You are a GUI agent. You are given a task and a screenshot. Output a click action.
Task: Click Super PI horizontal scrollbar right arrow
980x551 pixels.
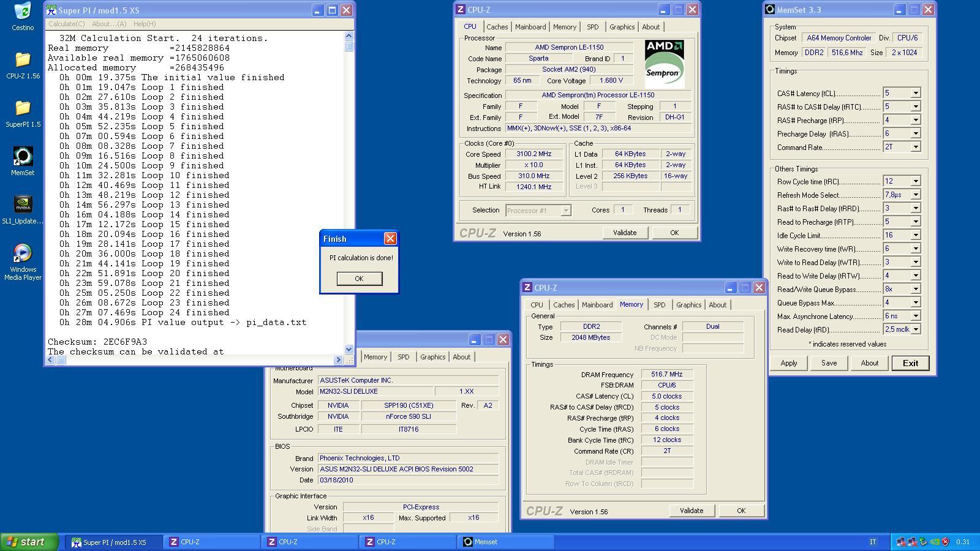pos(338,360)
